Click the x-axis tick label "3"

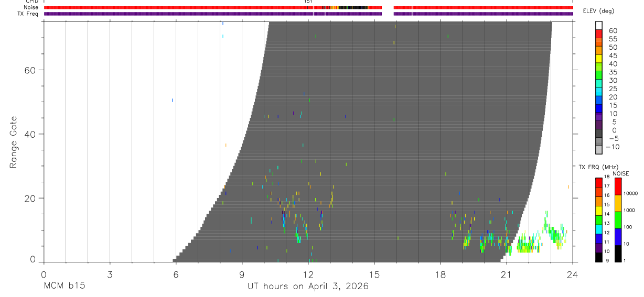(x=110, y=273)
